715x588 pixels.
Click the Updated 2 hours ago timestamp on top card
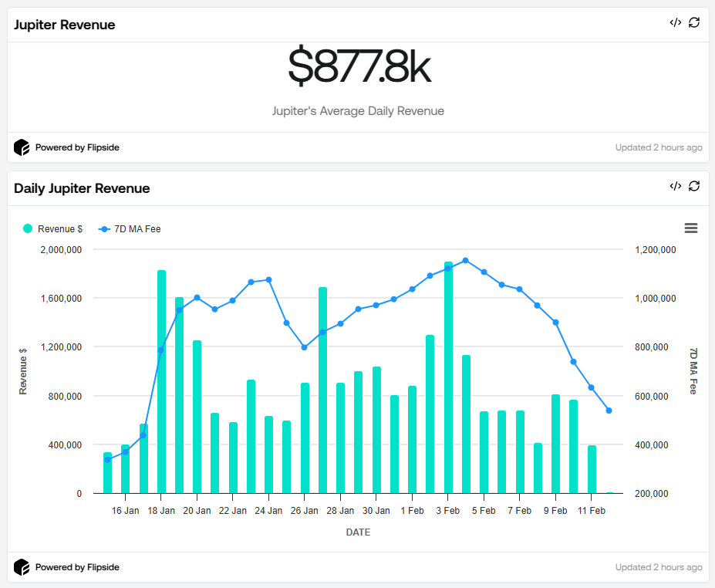660,147
